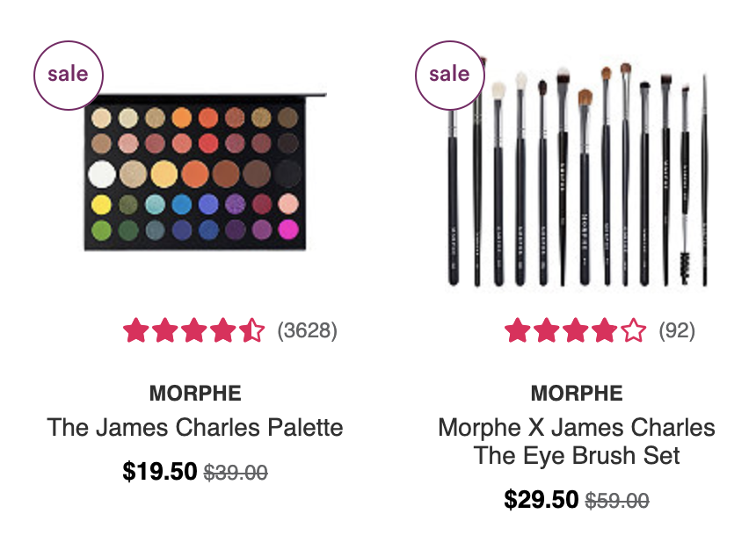The height and width of the screenshot is (550, 756).
Task: Click first star of palette rating
Action: [136, 330]
